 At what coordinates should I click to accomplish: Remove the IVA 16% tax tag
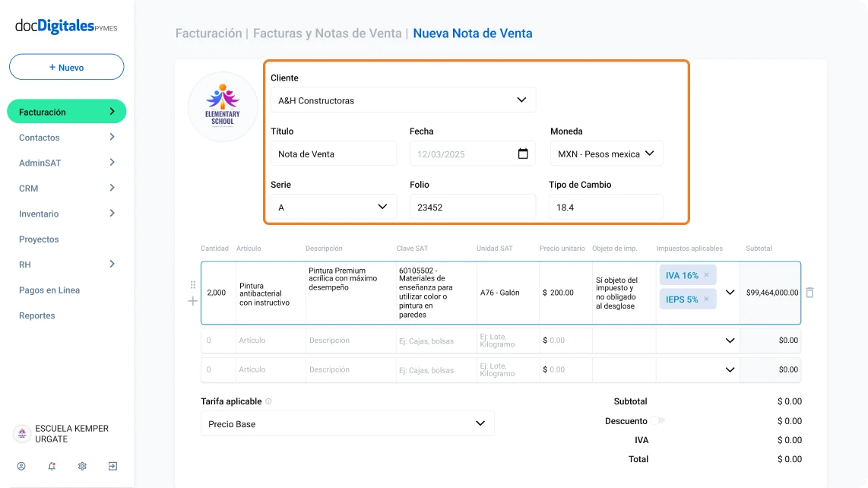coord(706,275)
